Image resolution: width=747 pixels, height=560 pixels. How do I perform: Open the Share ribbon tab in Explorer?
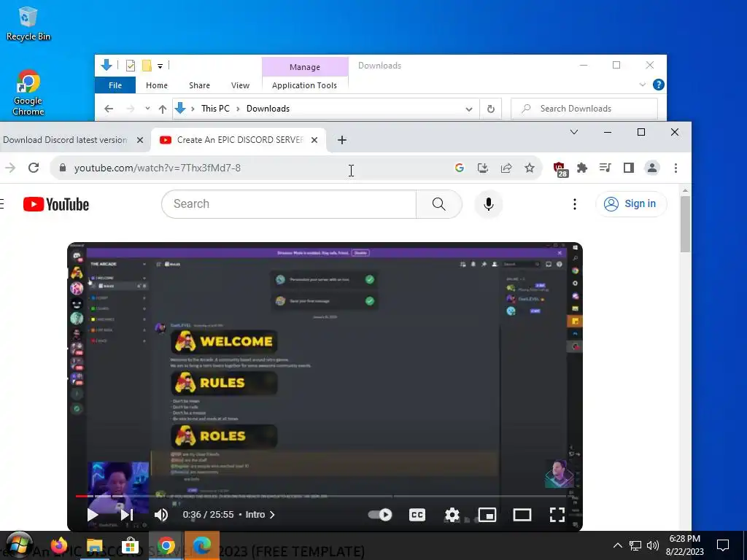(199, 85)
